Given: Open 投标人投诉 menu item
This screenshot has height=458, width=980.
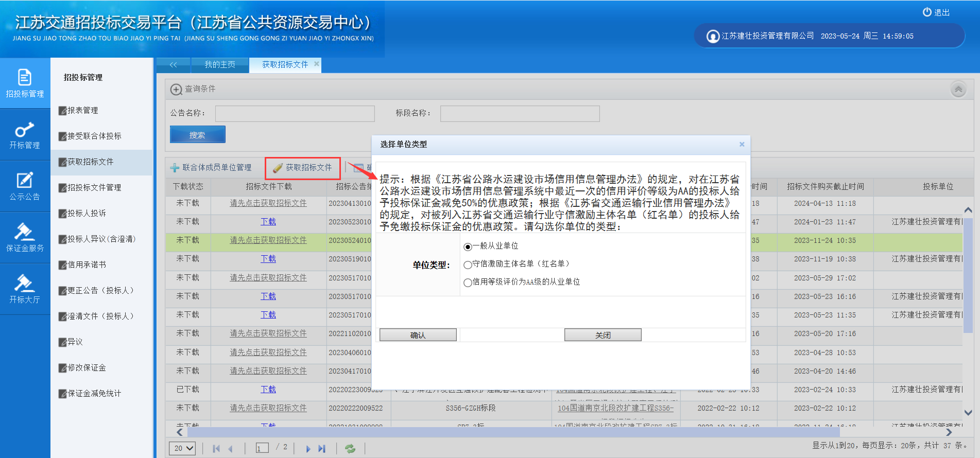Looking at the screenshot, I should pyautogui.click(x=82, y=213).
